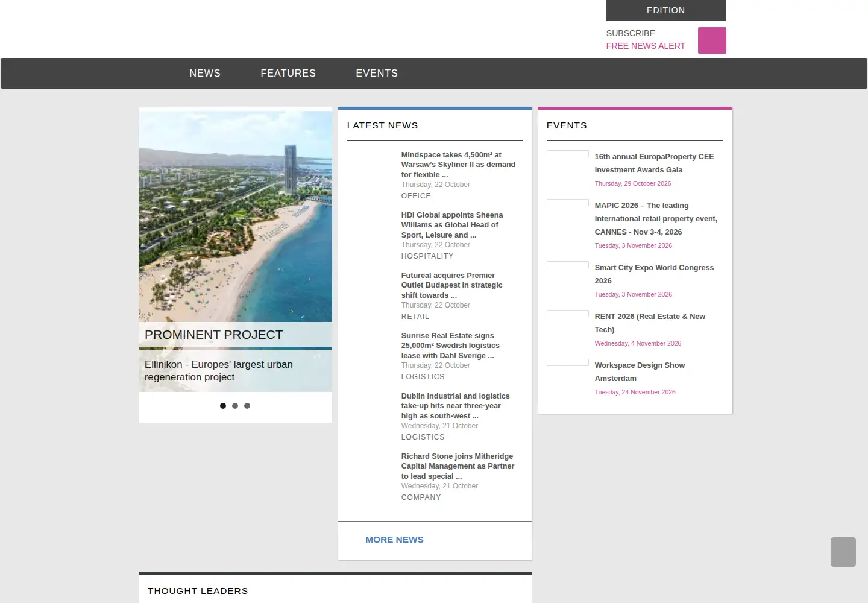Open EuropaProperty CEE Investment Awards Gala event

[654, 163]
